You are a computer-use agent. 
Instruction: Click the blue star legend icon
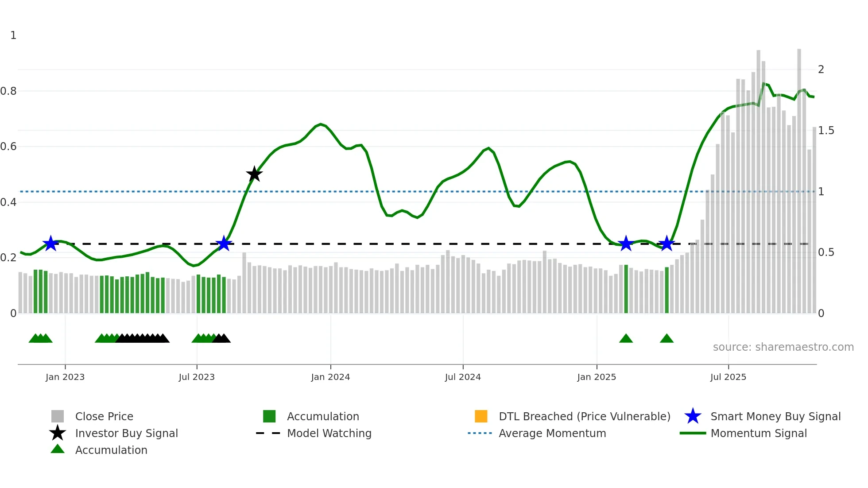click(693, 416)
